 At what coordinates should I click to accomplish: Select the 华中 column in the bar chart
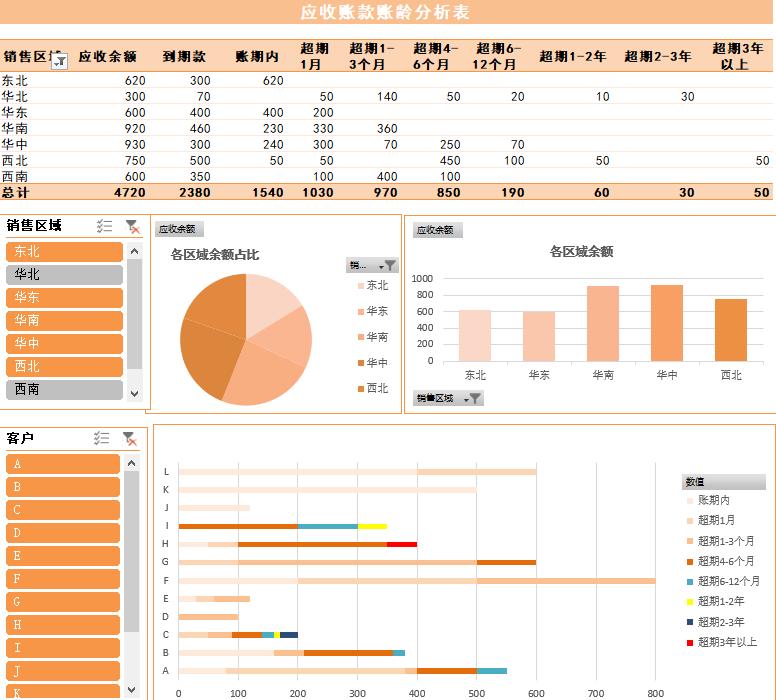point(667,323)
